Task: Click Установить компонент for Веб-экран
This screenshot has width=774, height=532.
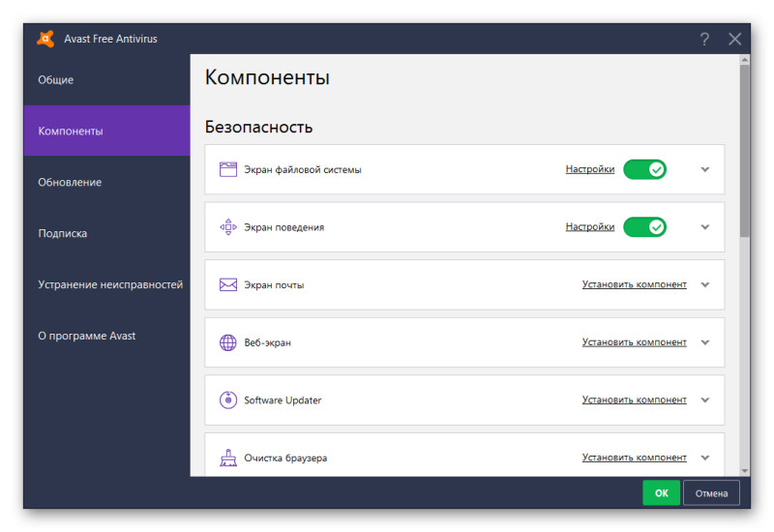Action: 635,342
